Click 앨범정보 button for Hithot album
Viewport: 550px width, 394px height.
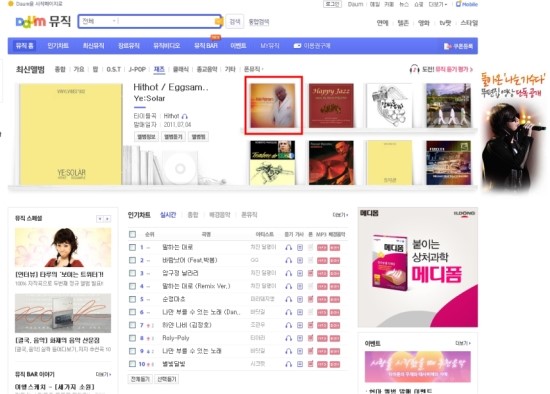coord(146,137)
